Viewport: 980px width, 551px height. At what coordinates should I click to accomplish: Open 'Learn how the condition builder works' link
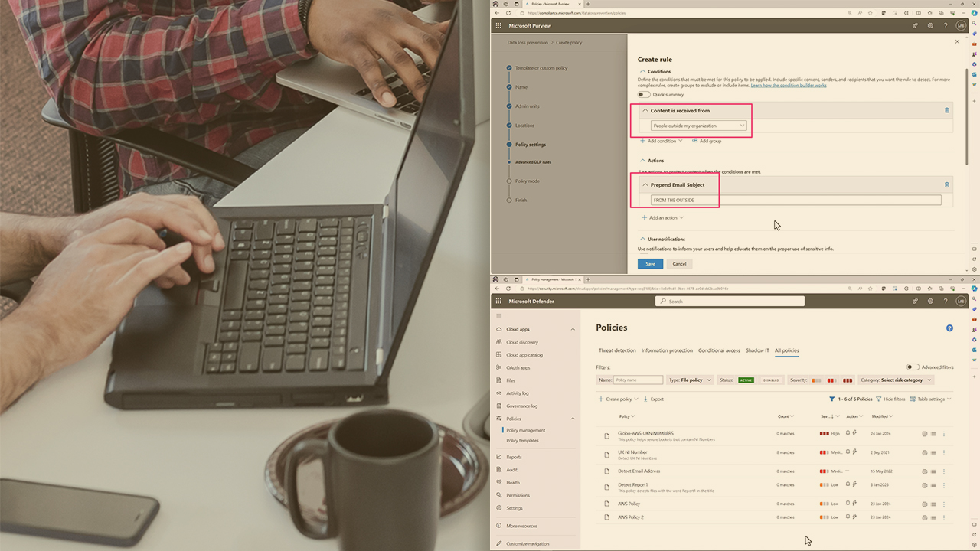tap(789, 86)
